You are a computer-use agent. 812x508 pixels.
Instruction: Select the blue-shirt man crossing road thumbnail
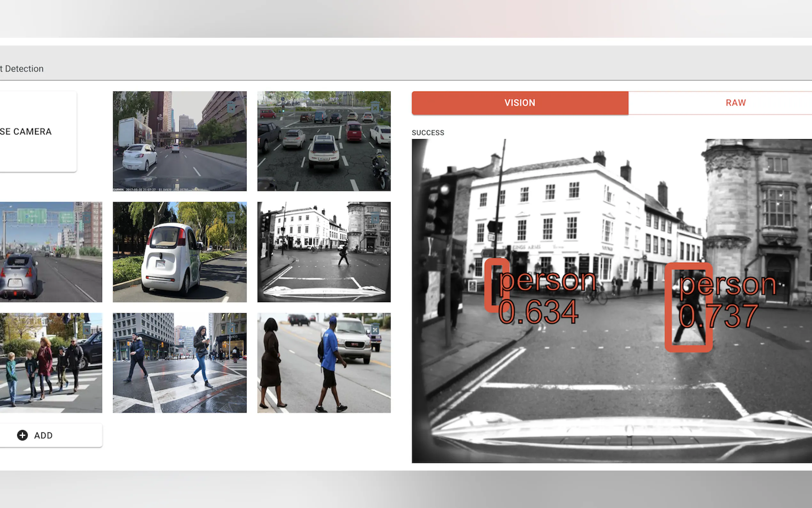pos(324,363)
